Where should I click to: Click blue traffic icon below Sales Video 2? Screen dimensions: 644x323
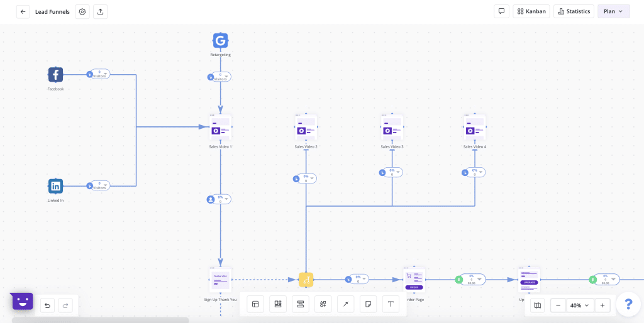(296, 178)
